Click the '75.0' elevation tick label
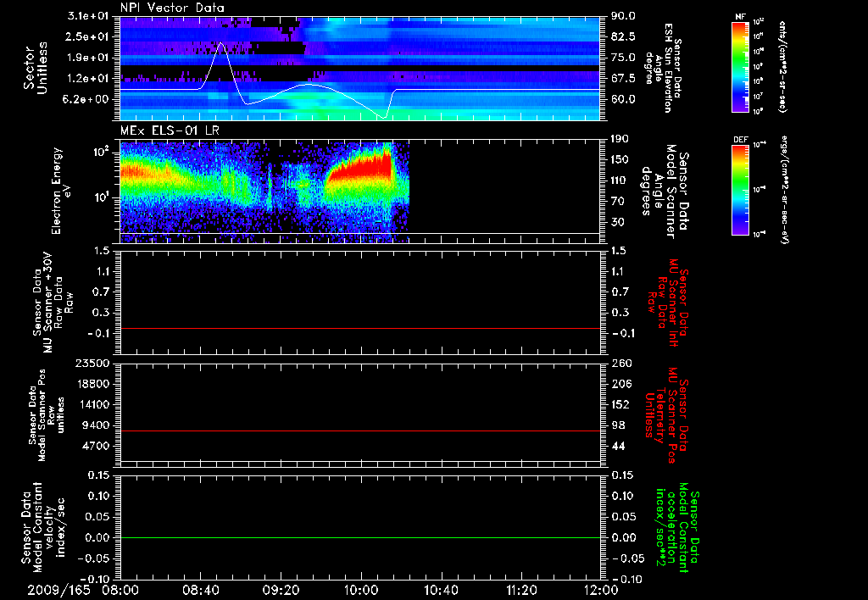This screenshot has width=868, height=600. point(623,58)
